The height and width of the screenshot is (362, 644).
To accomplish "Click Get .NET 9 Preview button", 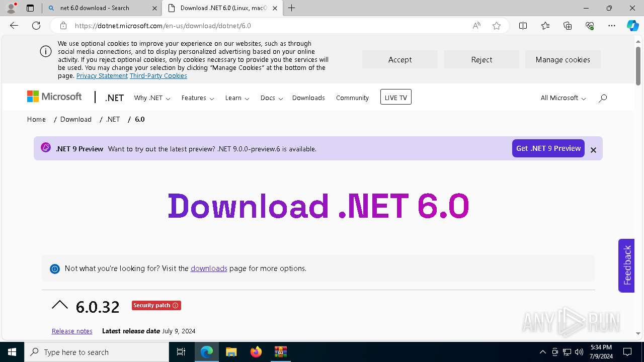I will (x=548, y=148).
